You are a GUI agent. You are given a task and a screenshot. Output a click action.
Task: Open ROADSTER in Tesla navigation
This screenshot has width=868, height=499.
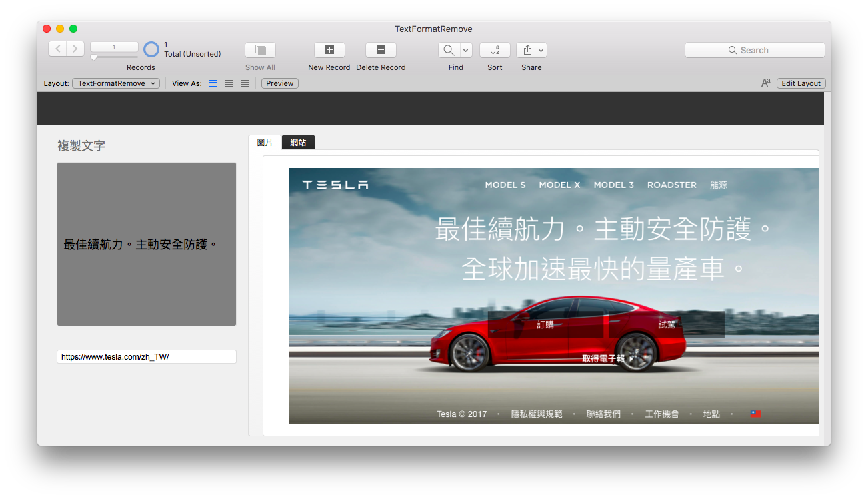(672, 185)
